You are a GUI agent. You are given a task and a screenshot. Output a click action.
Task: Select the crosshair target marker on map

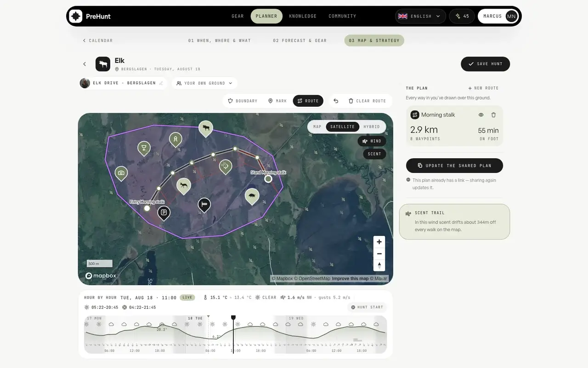coord(225,167)
